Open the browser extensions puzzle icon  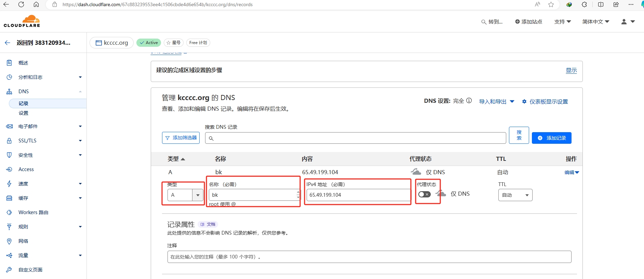pyautogui.click(x=585, y=4)
